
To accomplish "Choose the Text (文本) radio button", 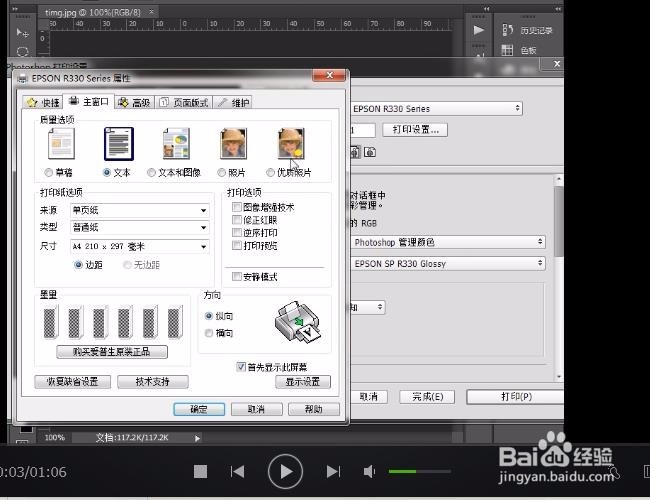I will [x=107, y=172].
